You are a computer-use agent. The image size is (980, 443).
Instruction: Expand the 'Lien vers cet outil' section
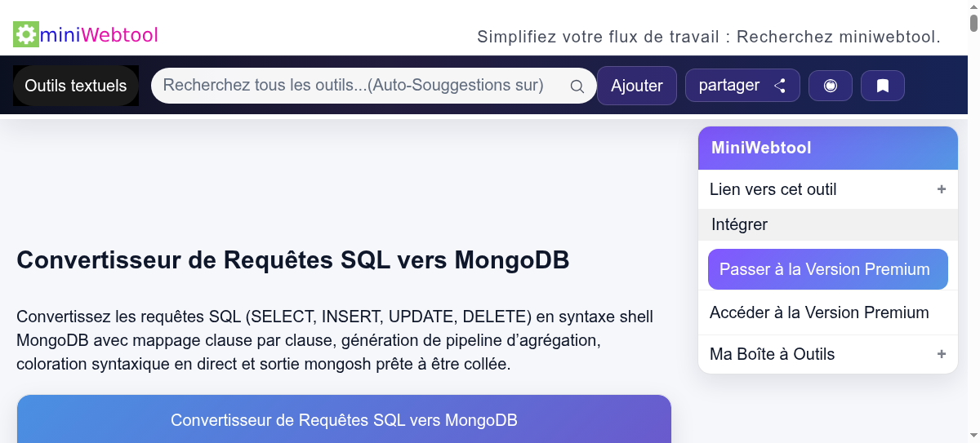pos(941,189)
